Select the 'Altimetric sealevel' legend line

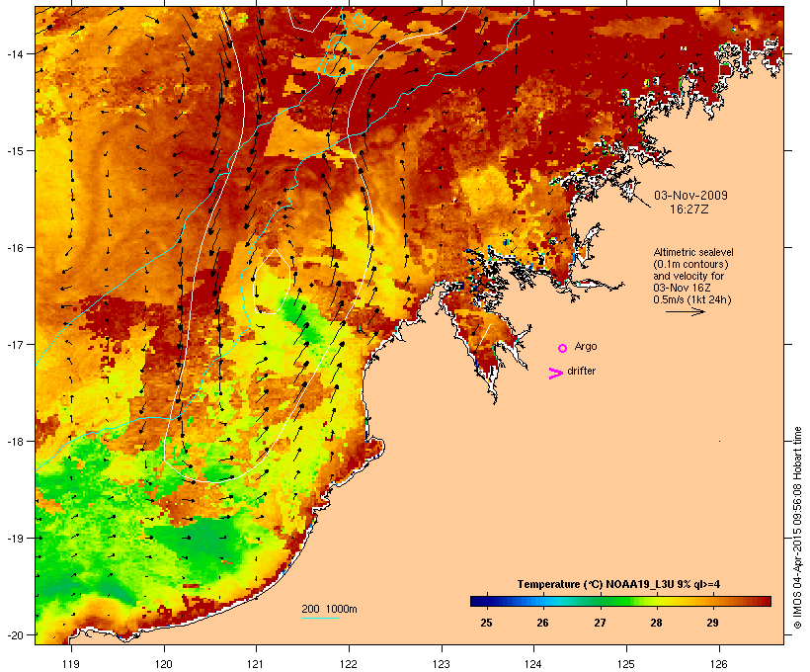tap(693, 252)
